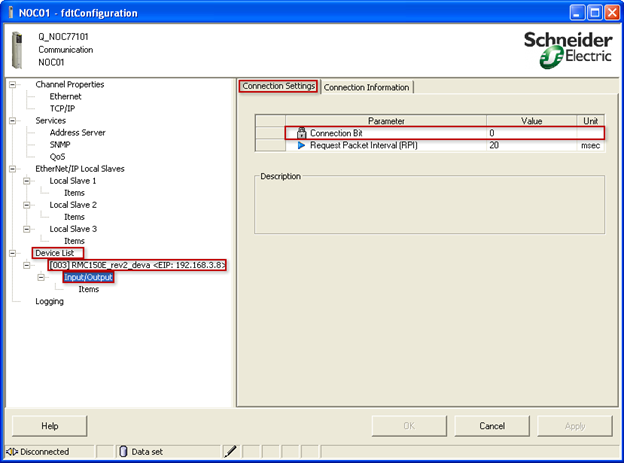Click the Value column header
Screen dimensions: 624x463
[x=531, y=121]
